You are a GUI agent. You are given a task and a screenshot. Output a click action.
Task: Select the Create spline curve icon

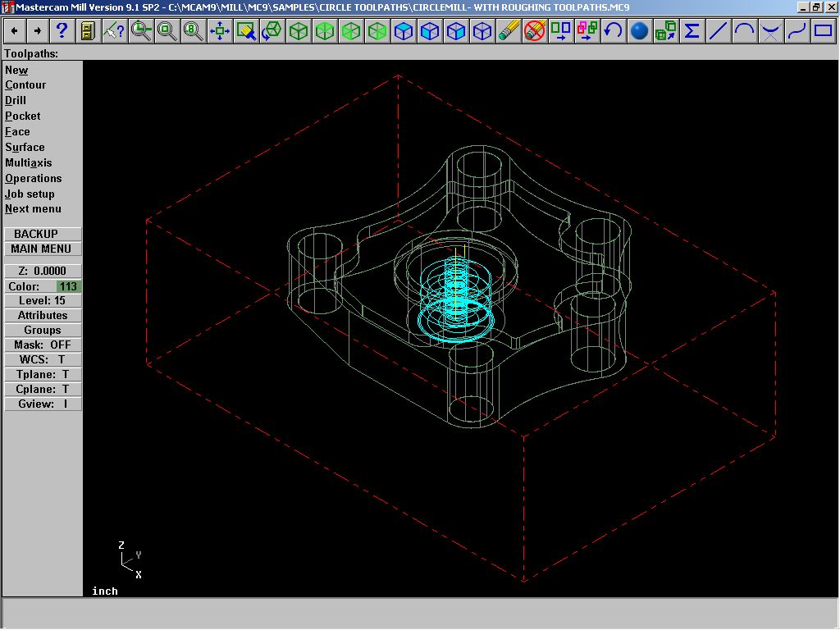[797, 31]
